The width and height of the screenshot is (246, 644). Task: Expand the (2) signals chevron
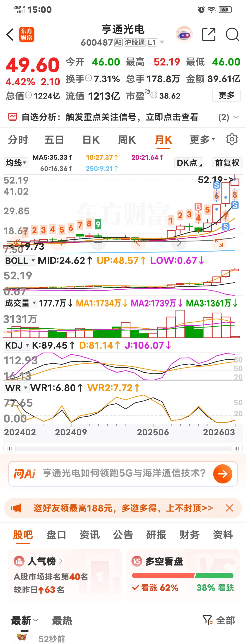point(236,117)
